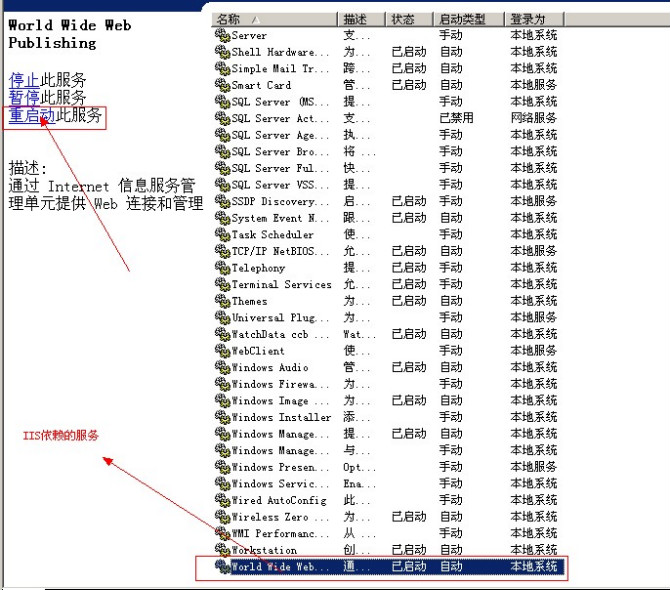Click Wat... description of WatchData ccb
Screen dimensions: 670x590
tap(359, 334)
